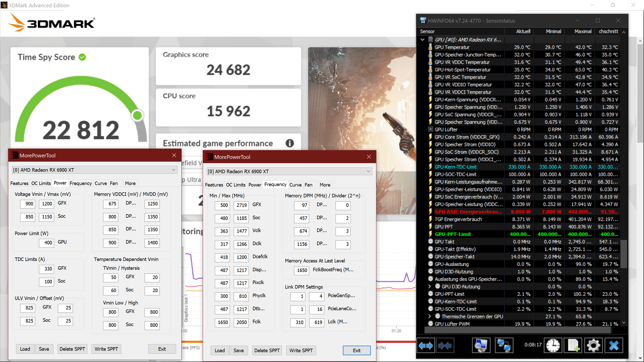Click Minimal column header in HWiNFO

tap(549, 31)
